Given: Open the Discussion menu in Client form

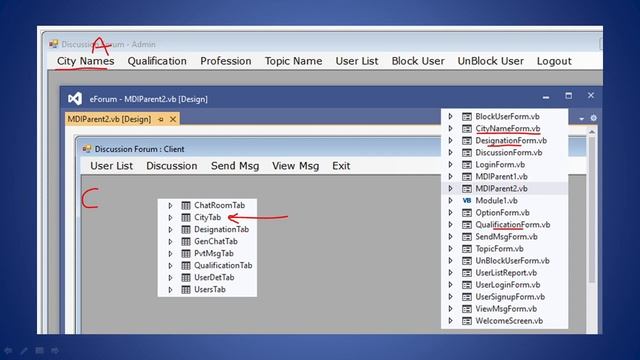Looking at the screenshot, I should click(171, 166).
